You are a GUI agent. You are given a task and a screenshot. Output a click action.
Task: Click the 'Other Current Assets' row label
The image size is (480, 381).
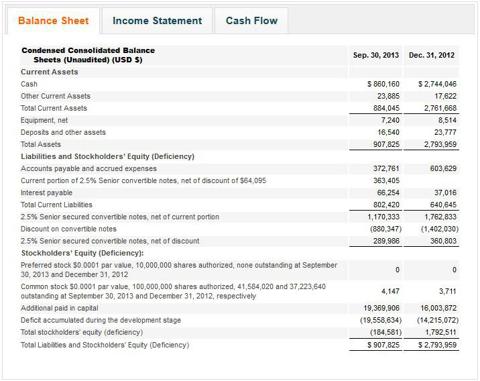[55, 96]
